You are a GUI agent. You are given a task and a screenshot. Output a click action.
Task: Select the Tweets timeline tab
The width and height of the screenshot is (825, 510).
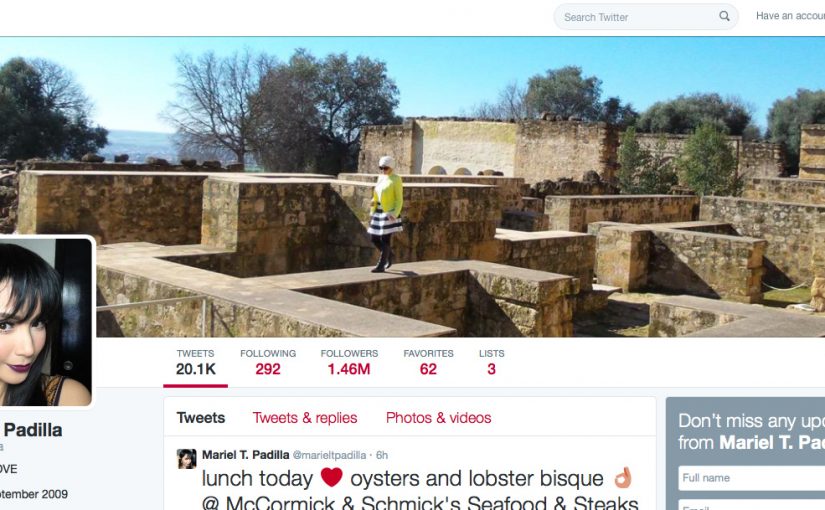(x=200, y=418)
